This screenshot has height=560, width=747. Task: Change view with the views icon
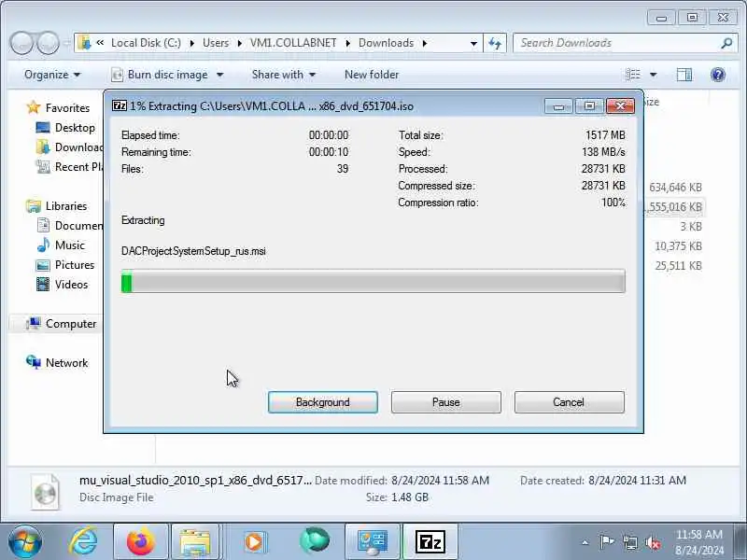tap(633, 75)
